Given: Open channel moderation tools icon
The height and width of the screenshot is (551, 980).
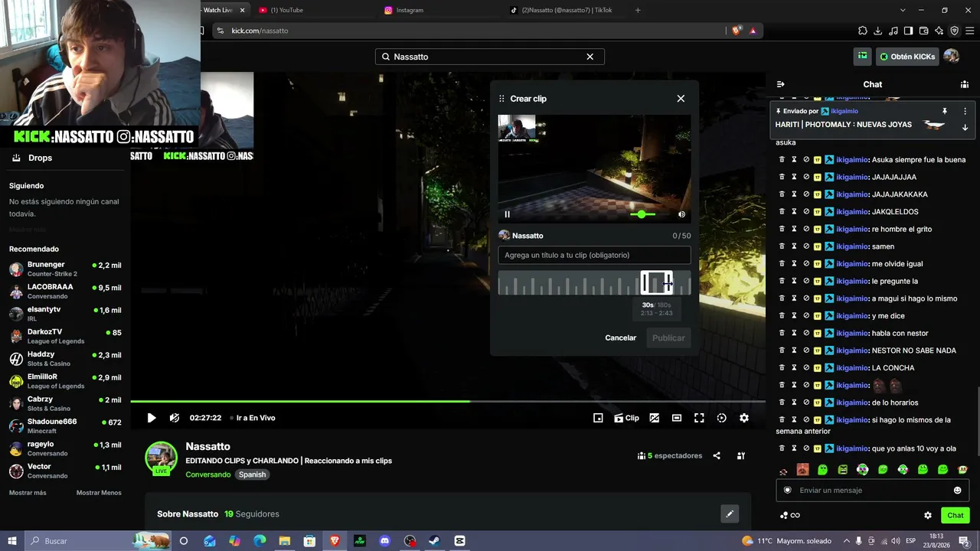Looking at the screenshot, I should coord(741,455).
